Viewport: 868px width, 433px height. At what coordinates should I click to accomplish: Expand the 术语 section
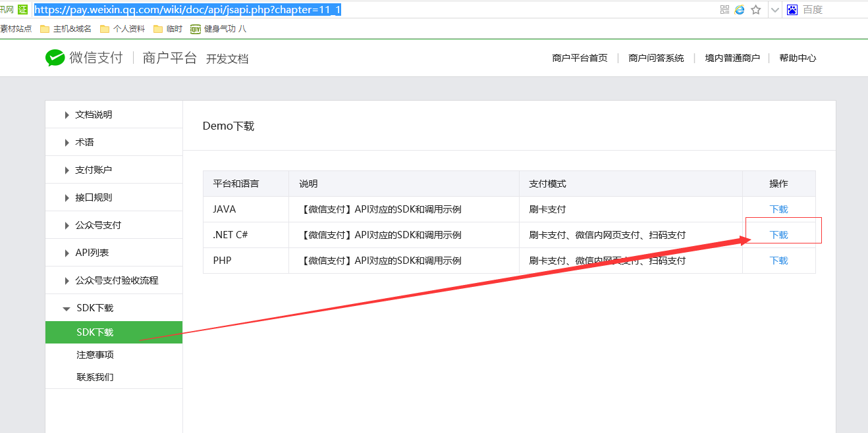click(114, 142)
